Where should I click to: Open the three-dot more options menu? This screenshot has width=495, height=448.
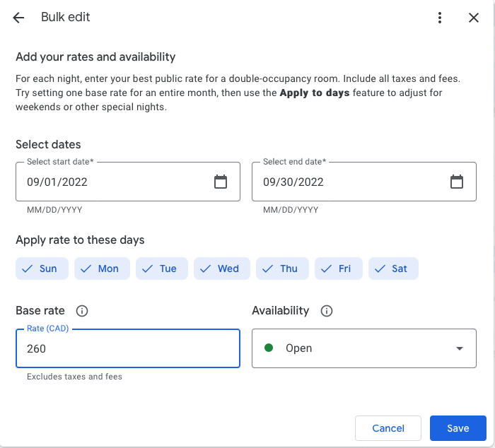(x=440, y=18)
